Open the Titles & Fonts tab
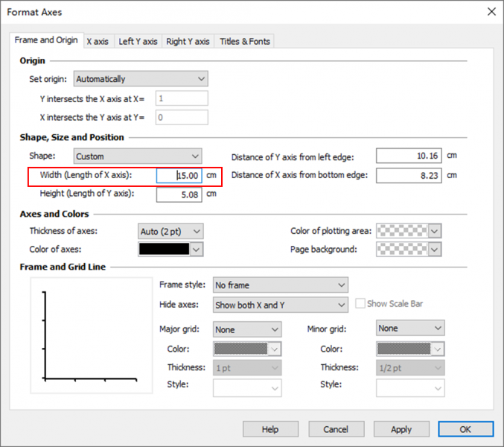This screenshot has height=447, width=504. click(245, 42)
